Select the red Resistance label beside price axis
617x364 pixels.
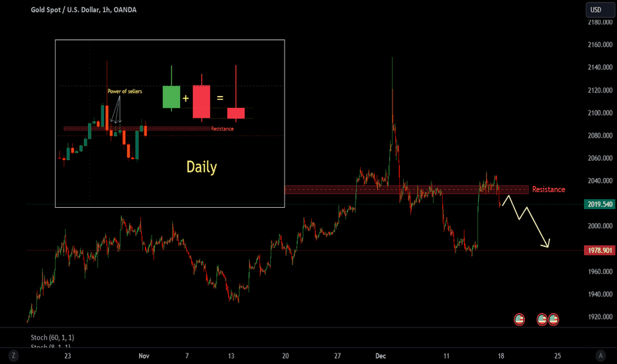point(549,189)
